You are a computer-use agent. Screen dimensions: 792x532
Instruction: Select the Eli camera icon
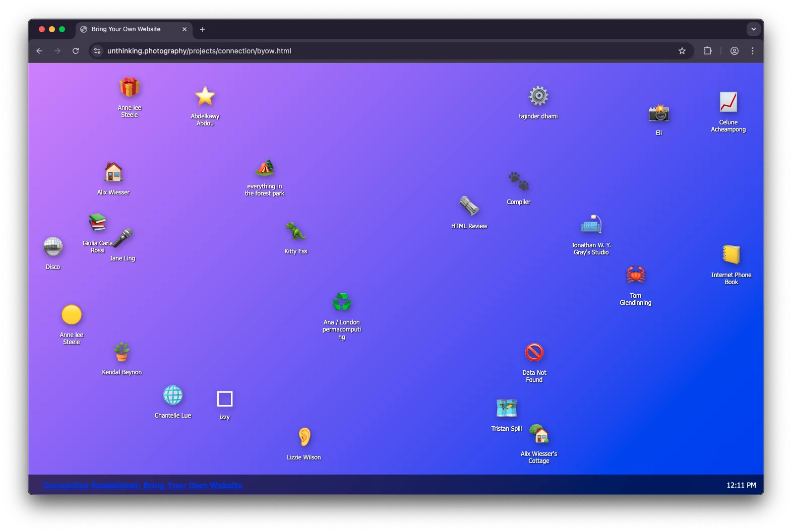(659, 113)
